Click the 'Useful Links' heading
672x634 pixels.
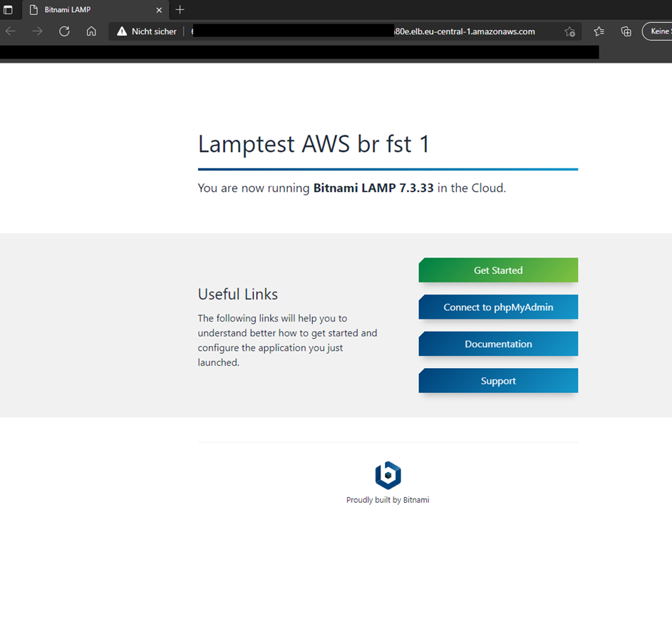click(238, 295)
